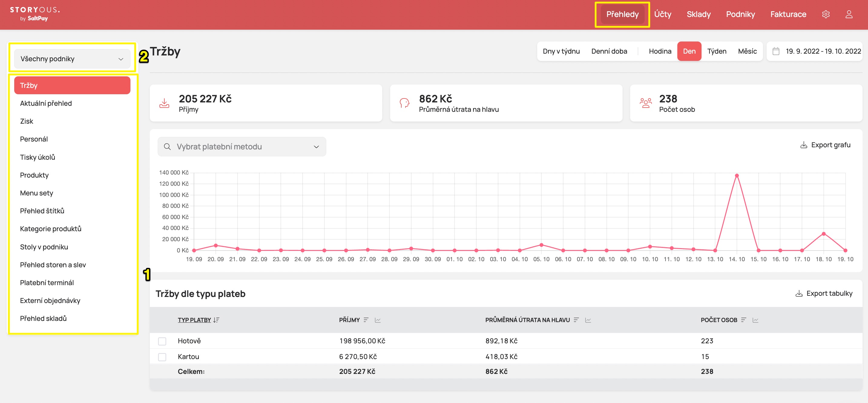Click the calendar icon in date range
This screenshot has height=403, width=868.
(x=776, y=51)
